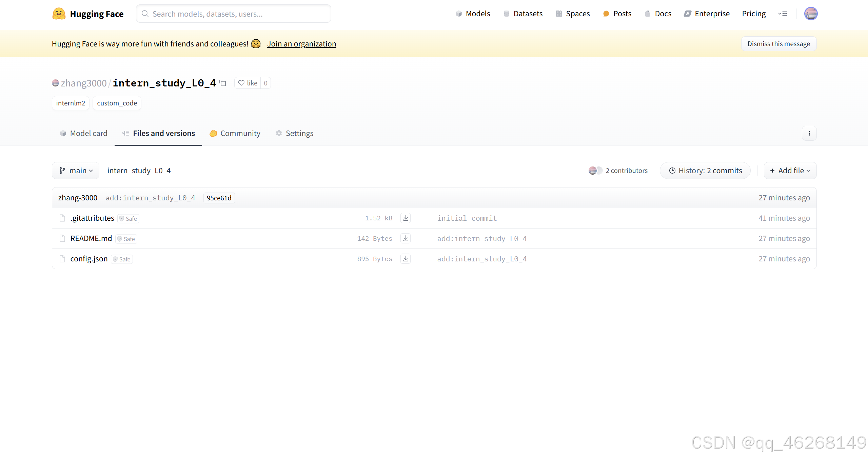Download the .gitattributes file
This screenshot has width=868, height=457.
(406, 218)
